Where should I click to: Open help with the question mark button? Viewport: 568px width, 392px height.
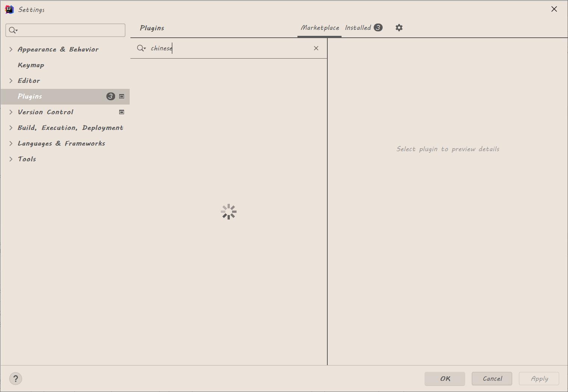(16, 379)
